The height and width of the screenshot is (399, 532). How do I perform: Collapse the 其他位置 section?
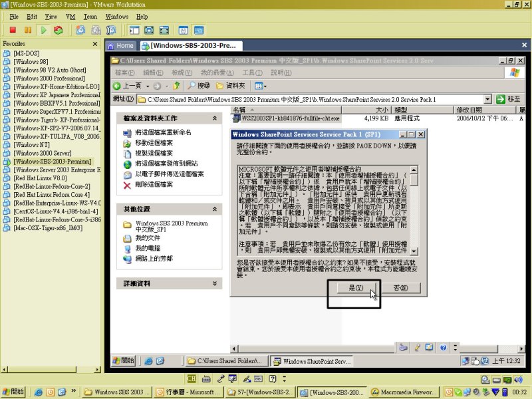[214, 209]
